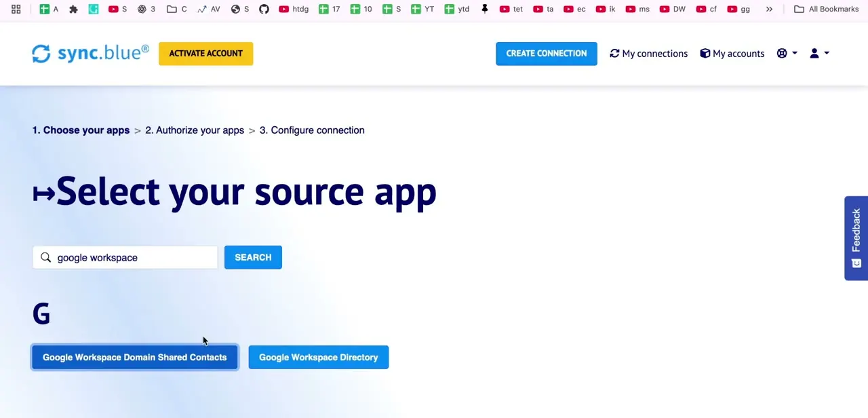Click the ACTIVATE ACCOUNT button
The height and width of the screenshot is (418, 868).
[205, 54]
